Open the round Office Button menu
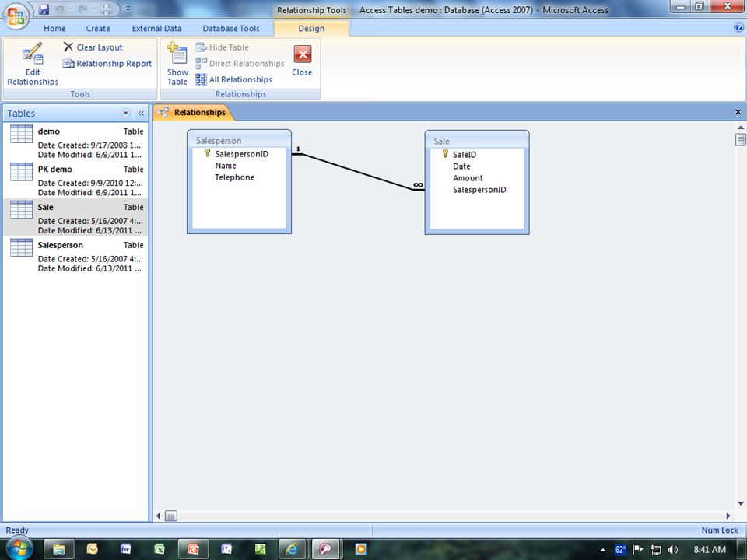Viewport: 747px width, 560px height. (16, 16)
